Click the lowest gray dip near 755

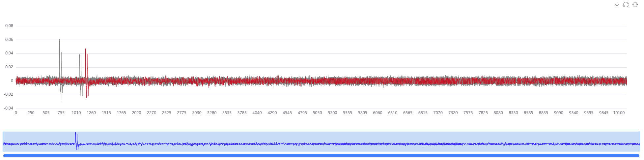(61, 101)
